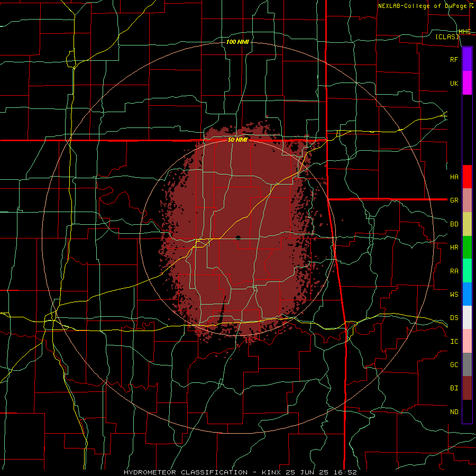Click the purple RF legend color swatch

pyautogui.click(x=467, y=59)
